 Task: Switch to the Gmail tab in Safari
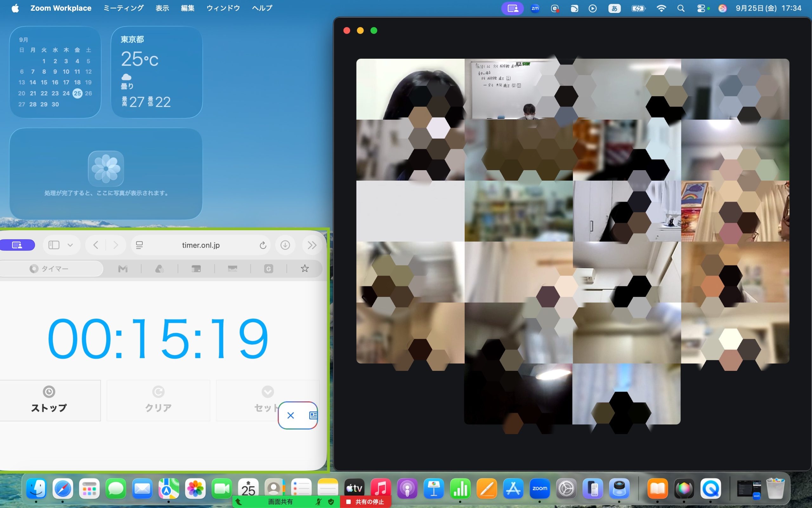[123, 269]
